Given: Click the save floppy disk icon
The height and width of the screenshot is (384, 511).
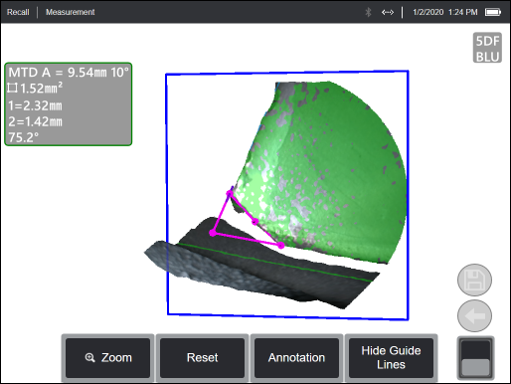Looking at the screenshot, I should (x=474, y=280).
